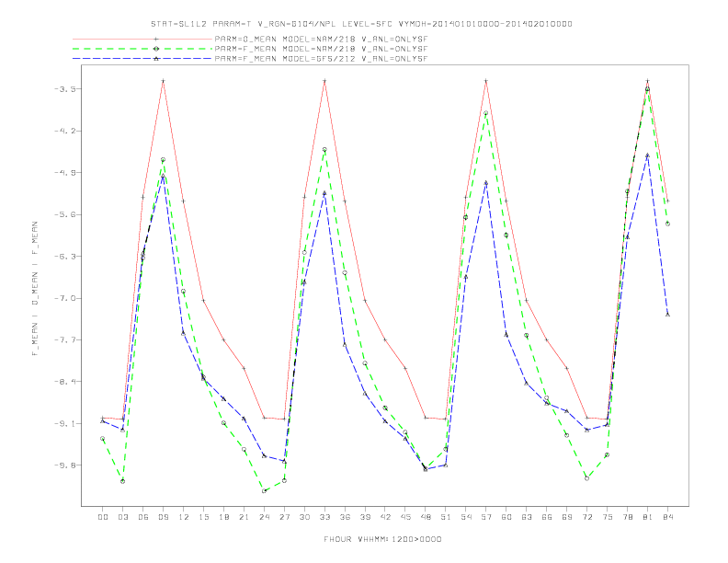Select the red O_MEAN NAM/218 legend label
Image resolution: width=728 pixels, height=563 pixels.
coord(322,39)
